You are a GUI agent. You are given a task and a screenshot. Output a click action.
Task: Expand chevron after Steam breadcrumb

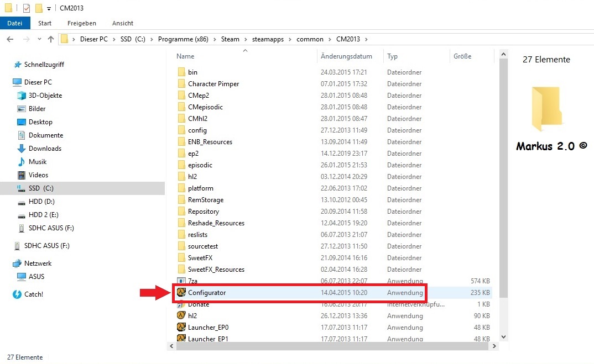tap(246, 39)
